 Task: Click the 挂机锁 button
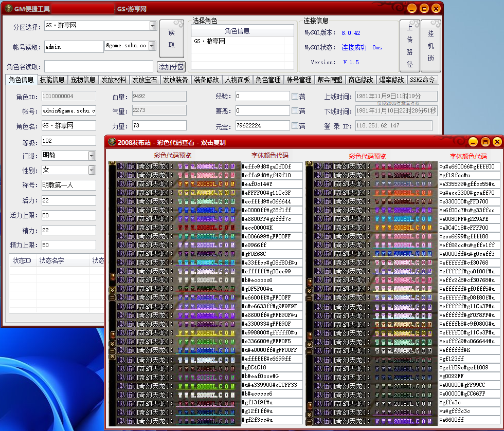(x=431, y=46)
